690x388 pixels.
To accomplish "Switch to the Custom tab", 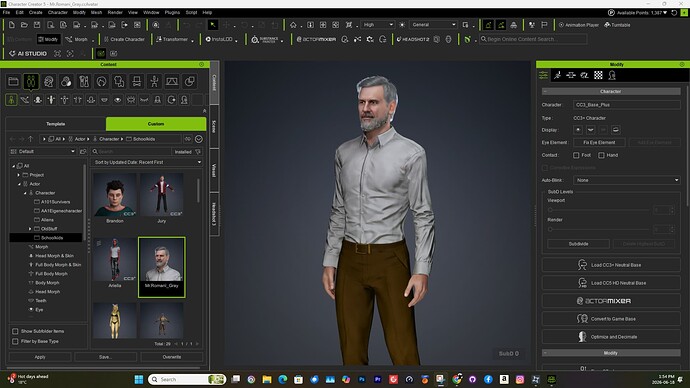I will click(x=156, y=124).
